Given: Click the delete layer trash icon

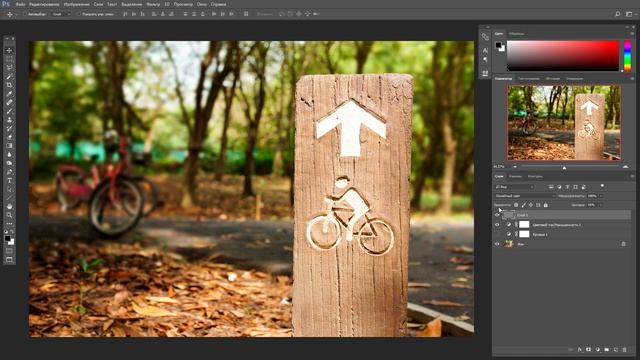Looking at the screenshot, I should [x=624, y=350].
